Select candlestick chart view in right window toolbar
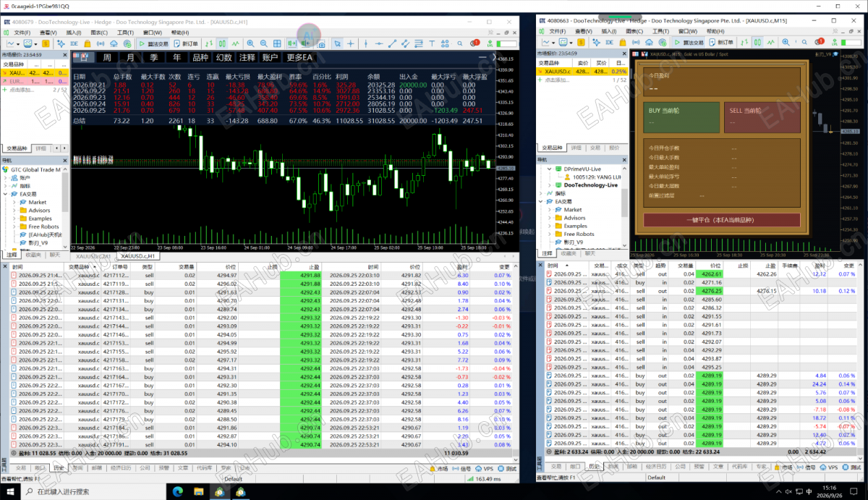The width and height of the screenshot is (868, 500). click(x=757, y=42)
